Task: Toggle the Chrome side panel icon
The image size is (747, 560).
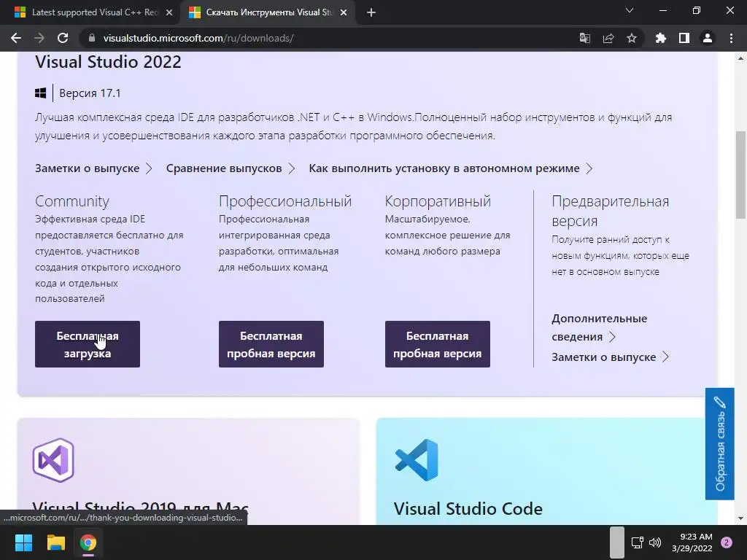Action: [x=684, y=38]
